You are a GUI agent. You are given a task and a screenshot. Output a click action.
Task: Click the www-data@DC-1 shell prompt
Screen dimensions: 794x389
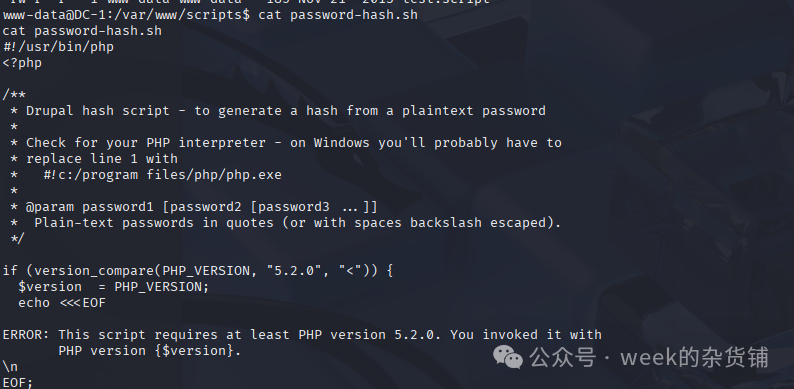(126, 15)
